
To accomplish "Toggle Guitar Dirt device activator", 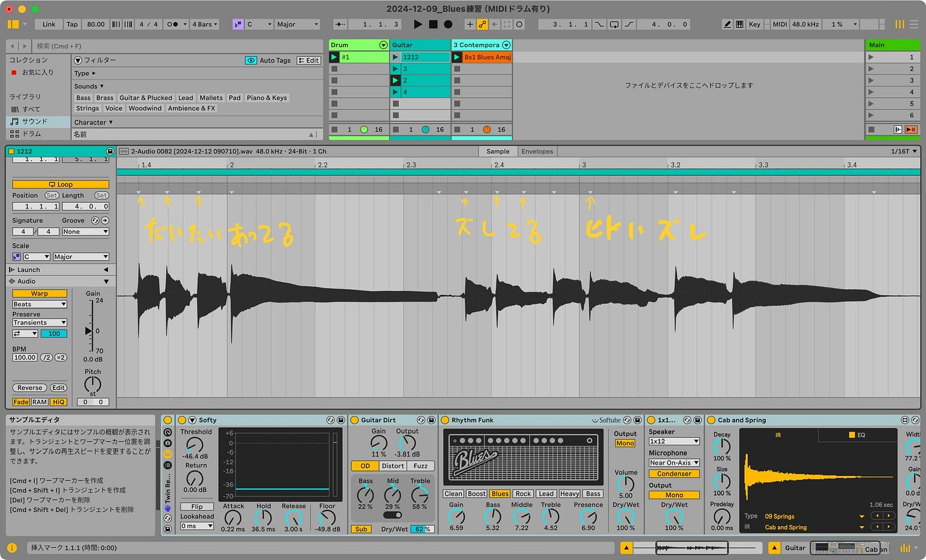I will (355, 420).
